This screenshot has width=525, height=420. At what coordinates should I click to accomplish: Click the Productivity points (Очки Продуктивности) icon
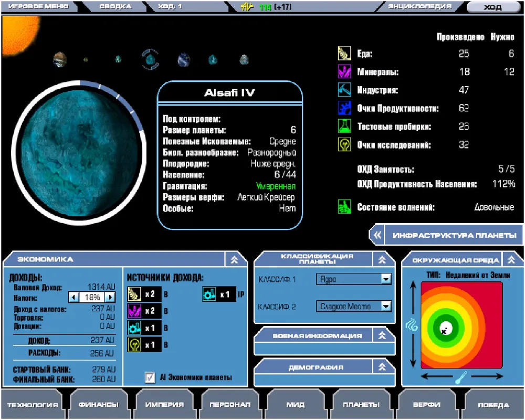344,108
